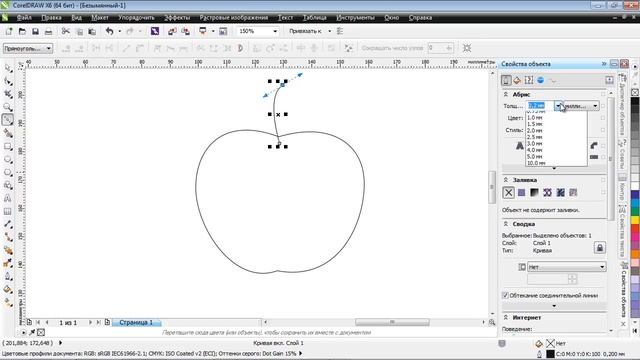Click the horizontal scrollbar thumb
This screenshot has height=360, width=640.
click(392, 322)
